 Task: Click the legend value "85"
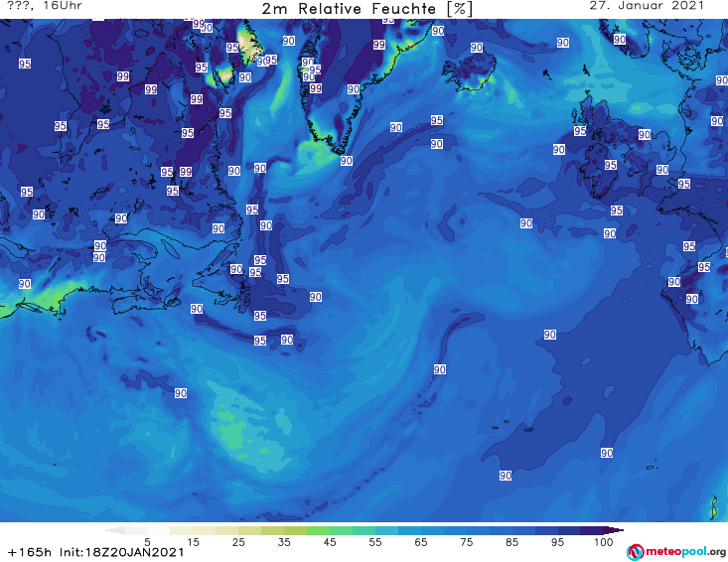tap(511, 542)
